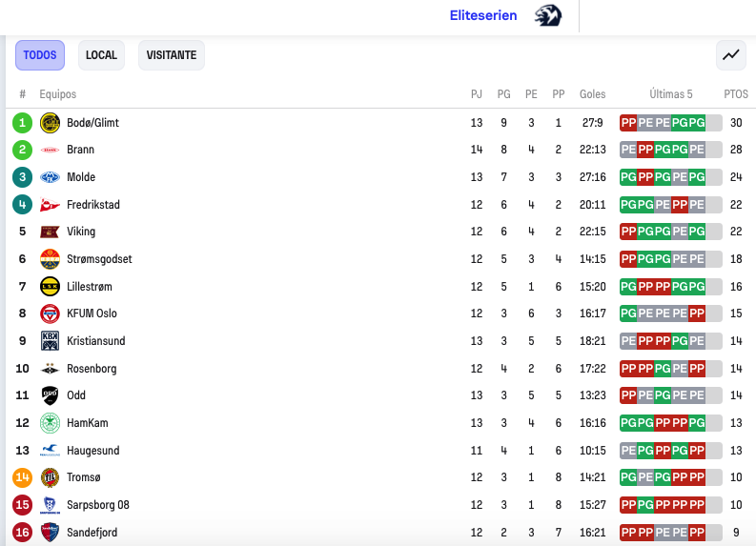Screen dimensions: 756x546
Task: Click the Goles column header
Action: 593,94
